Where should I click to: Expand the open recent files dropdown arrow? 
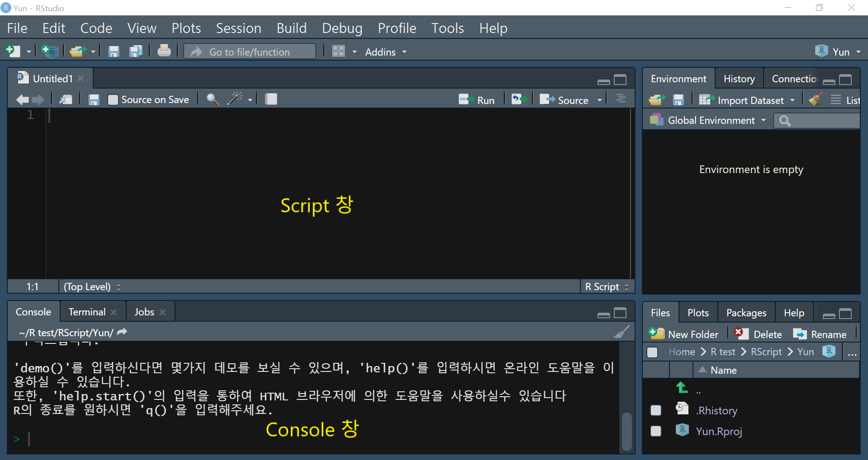coord(93,52)
